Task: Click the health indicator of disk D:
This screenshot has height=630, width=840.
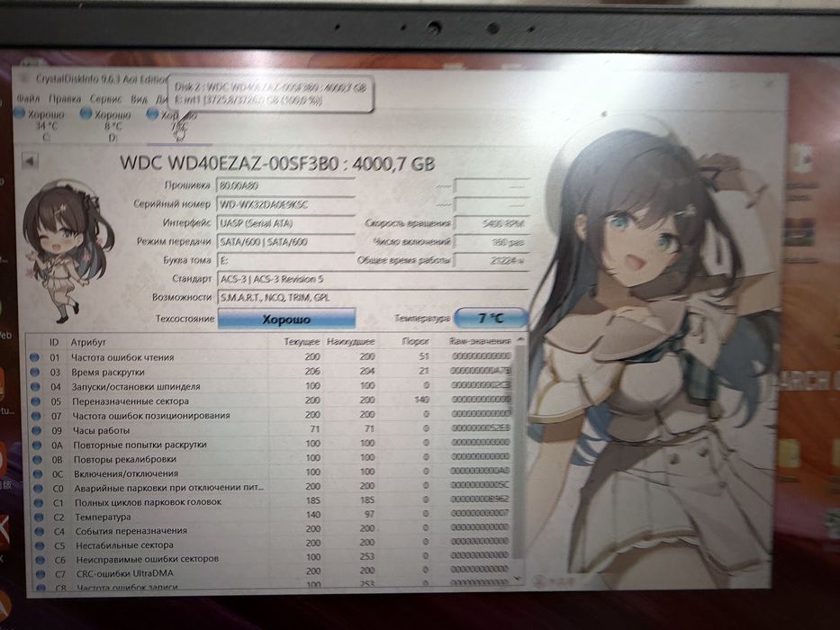Action: [86, 113]
